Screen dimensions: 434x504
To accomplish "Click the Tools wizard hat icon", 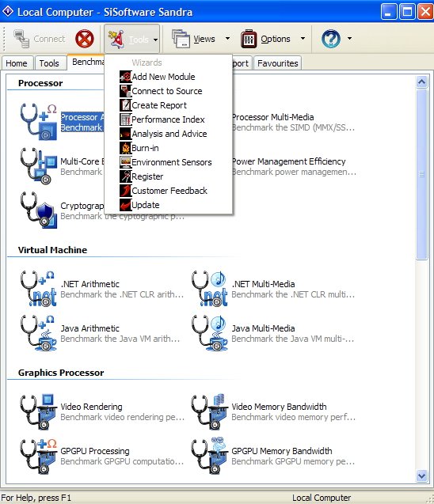I will [x=116, y=39].
